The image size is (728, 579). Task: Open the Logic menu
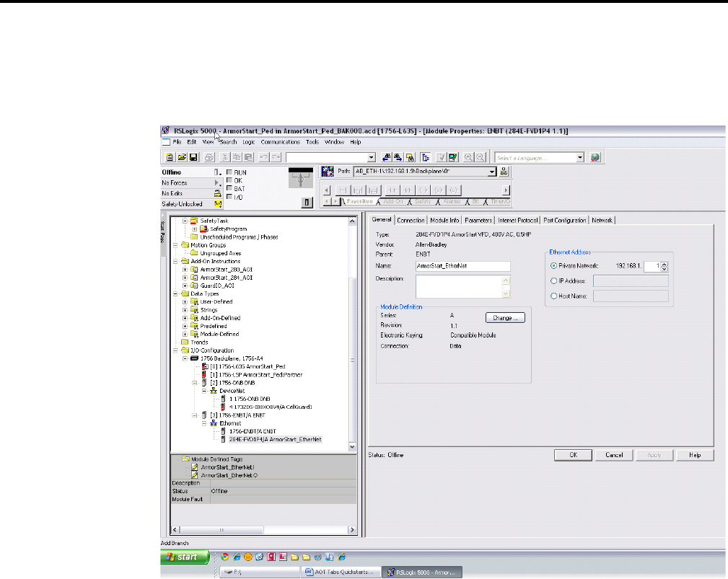point(249,142)
